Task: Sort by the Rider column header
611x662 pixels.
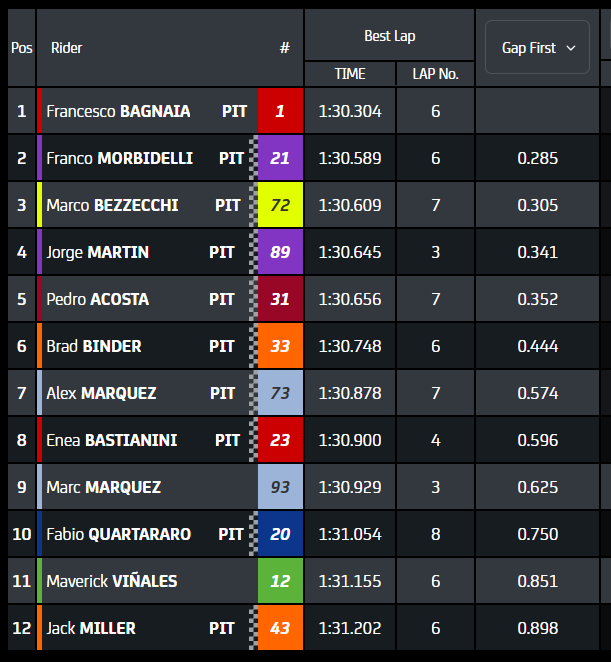Action: [67, 47]
